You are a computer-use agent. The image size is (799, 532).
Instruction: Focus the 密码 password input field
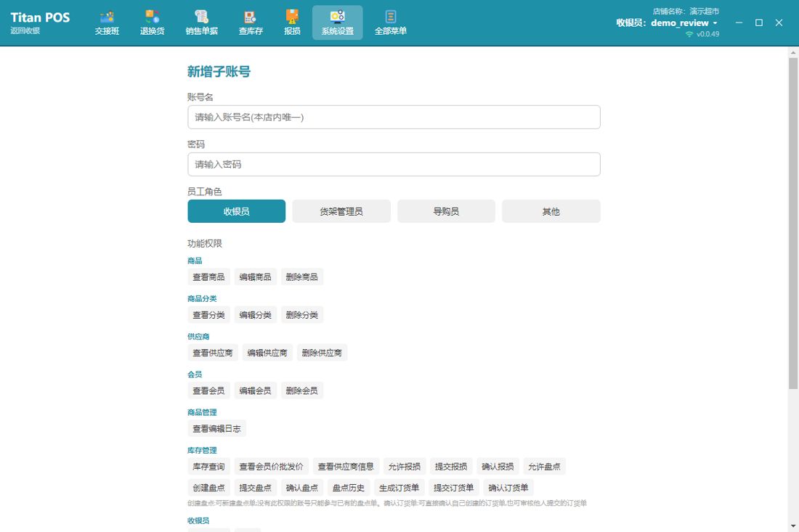[394, 165]
